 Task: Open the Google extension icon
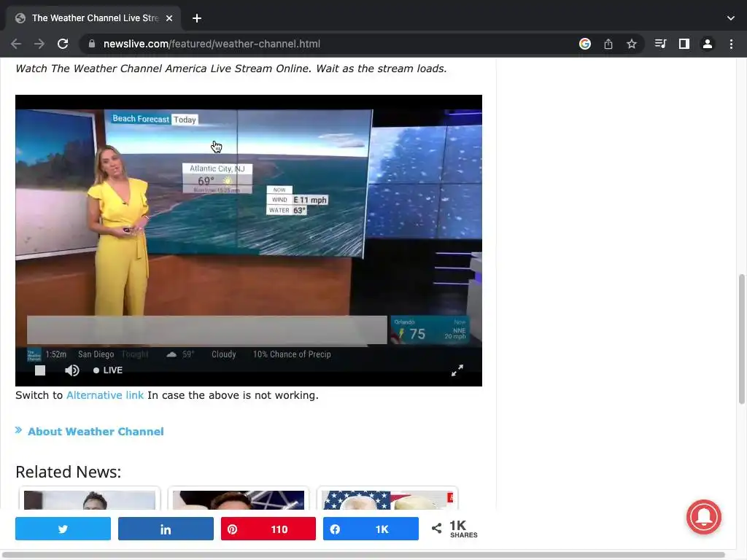coord(585,44)
